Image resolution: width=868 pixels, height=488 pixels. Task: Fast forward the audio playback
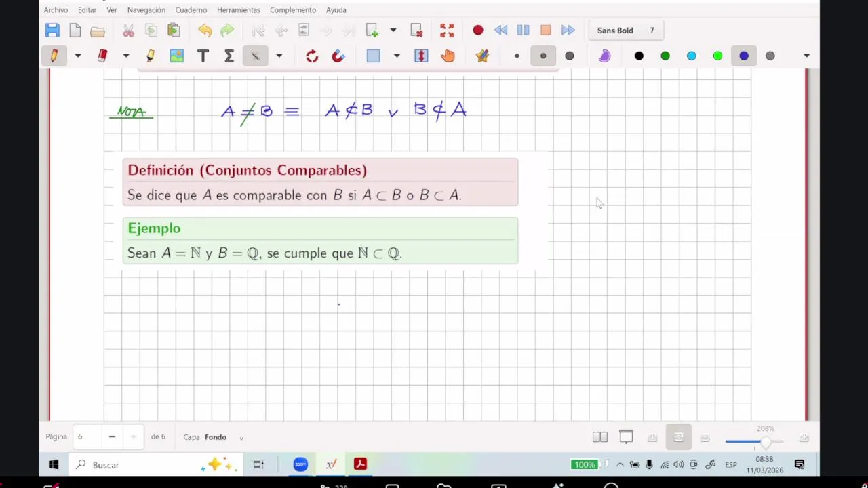(x=568, y=30)
